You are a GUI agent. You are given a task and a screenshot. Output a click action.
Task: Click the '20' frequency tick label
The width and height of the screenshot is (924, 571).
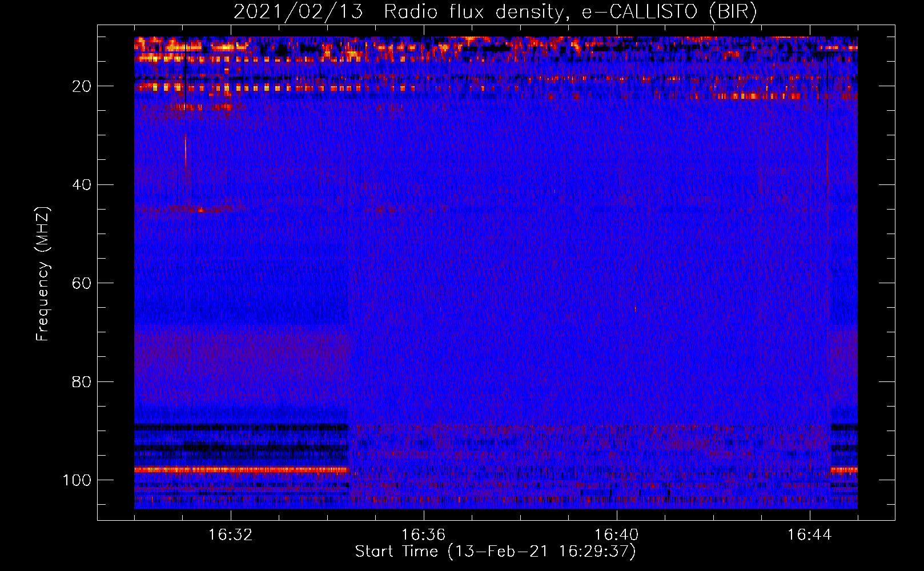pyautogui.click(x=82, y=86)
